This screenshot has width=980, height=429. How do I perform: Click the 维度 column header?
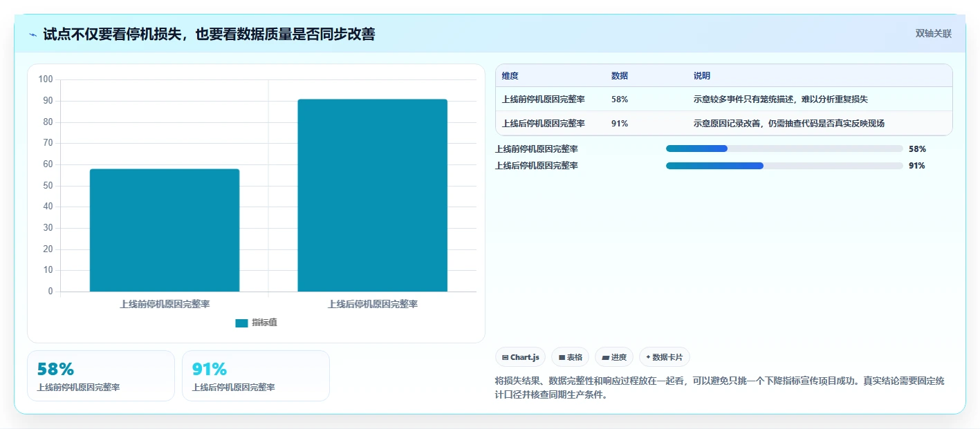click(x=510, y=76)
